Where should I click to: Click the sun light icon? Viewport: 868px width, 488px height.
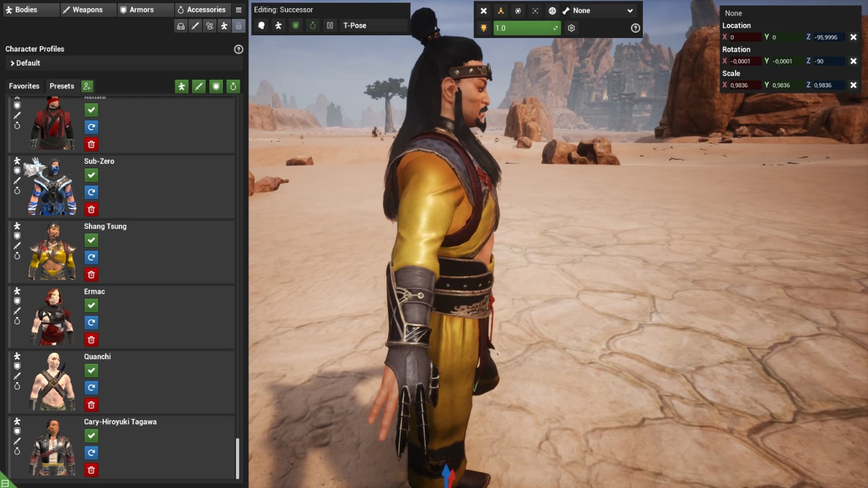click(x=484, y=28)
